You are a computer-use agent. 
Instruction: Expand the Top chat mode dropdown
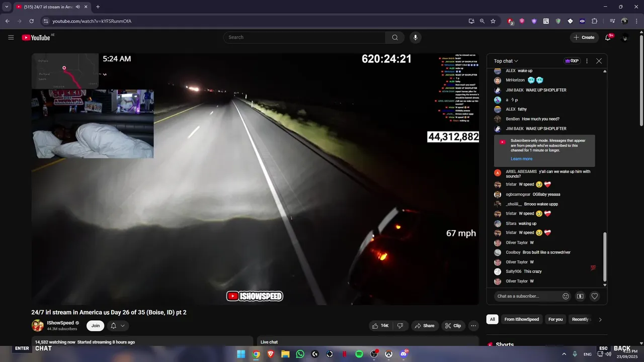click(506, 61)
